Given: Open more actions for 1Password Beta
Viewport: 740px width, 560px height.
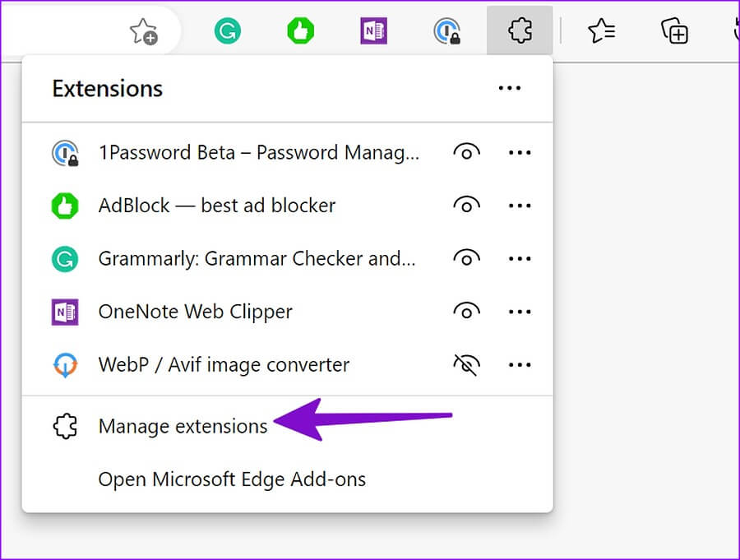Looking at the screenshot, I should click(x=520, y=153).
